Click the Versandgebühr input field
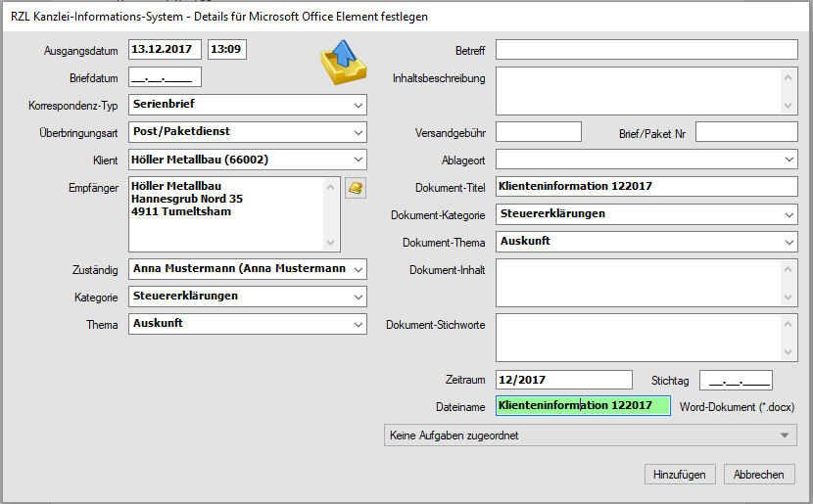The height and width of the screenshot is (504, 813). pyautogui.click(x=539, y=132)
